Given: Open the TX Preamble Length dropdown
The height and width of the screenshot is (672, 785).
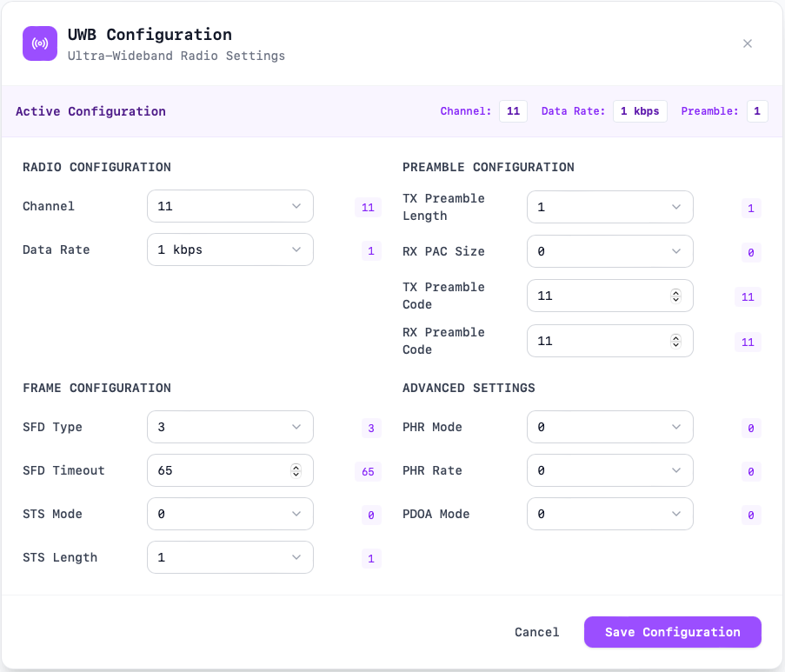Looking at the screenshot, I should 609,207.
